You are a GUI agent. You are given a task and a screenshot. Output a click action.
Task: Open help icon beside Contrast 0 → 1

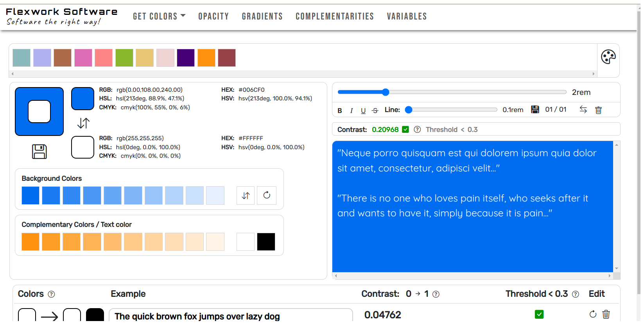[x=436, y=294]
